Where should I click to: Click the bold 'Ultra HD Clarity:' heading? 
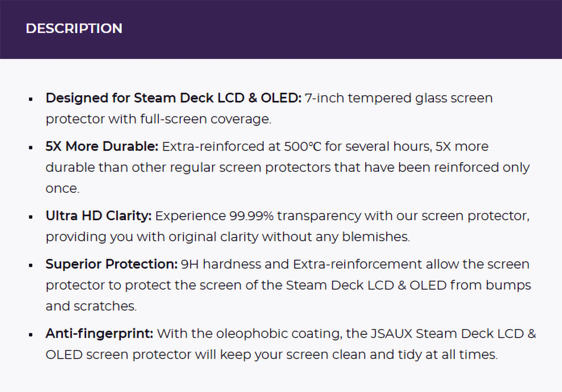99,216
